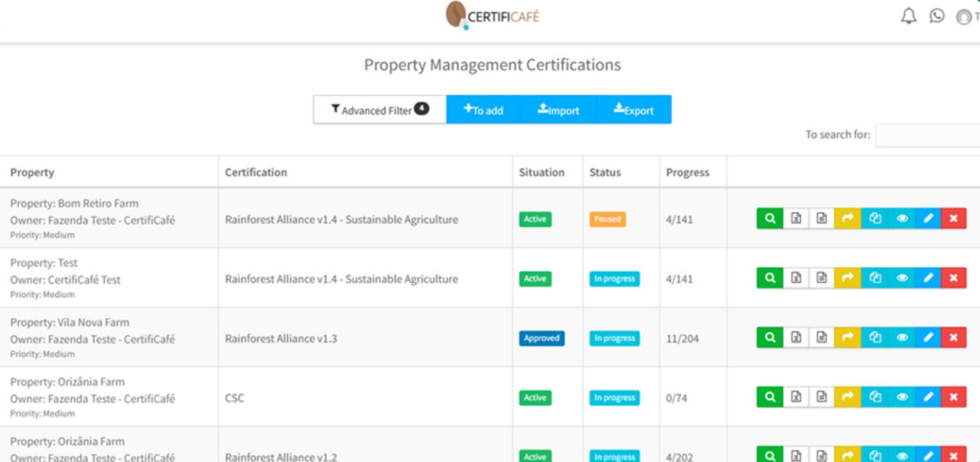980x462 pixels.
Task: Edit the Bom Retiro Farm certification
Action: (x=928, y=219)
